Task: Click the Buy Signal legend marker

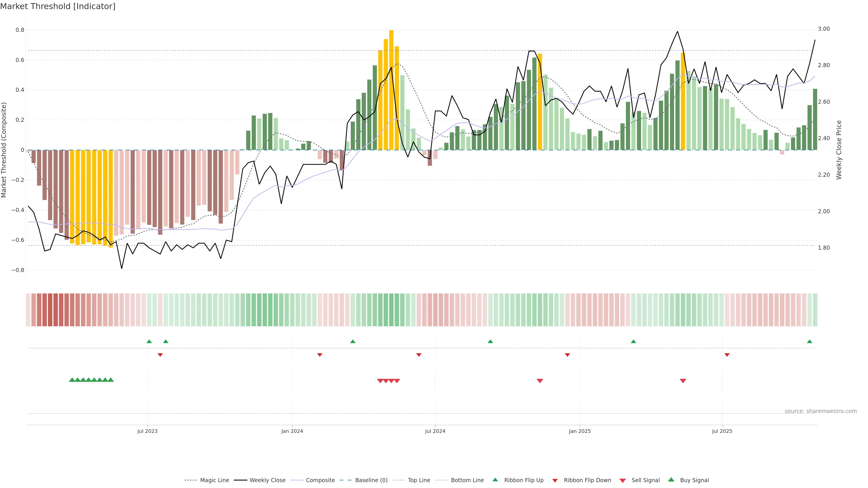Action: point(671,480)
